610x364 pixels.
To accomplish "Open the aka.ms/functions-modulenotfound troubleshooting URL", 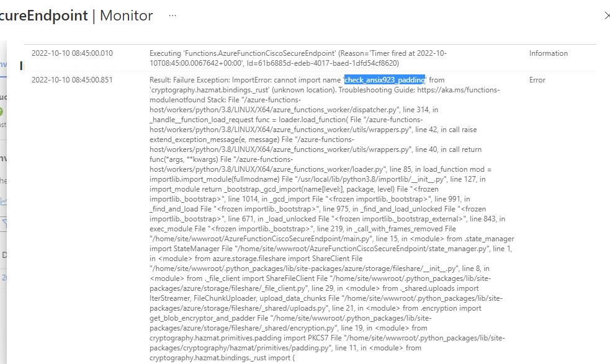I will tap(325, 94).
